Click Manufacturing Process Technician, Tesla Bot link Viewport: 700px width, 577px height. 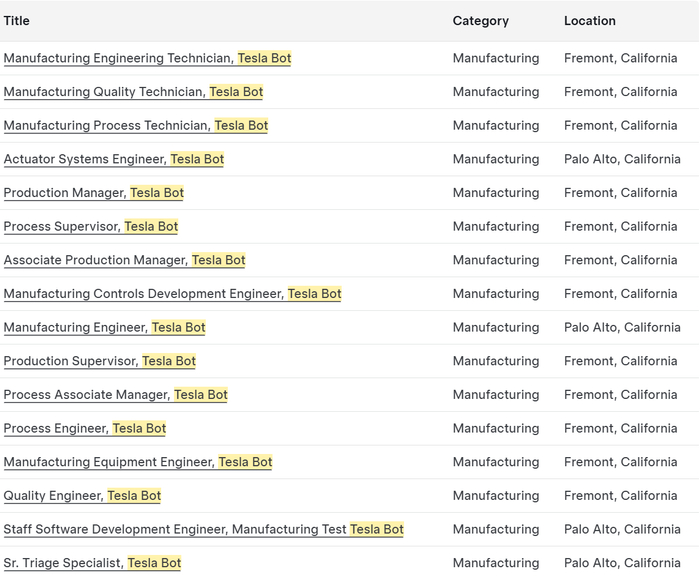point(136,126)
